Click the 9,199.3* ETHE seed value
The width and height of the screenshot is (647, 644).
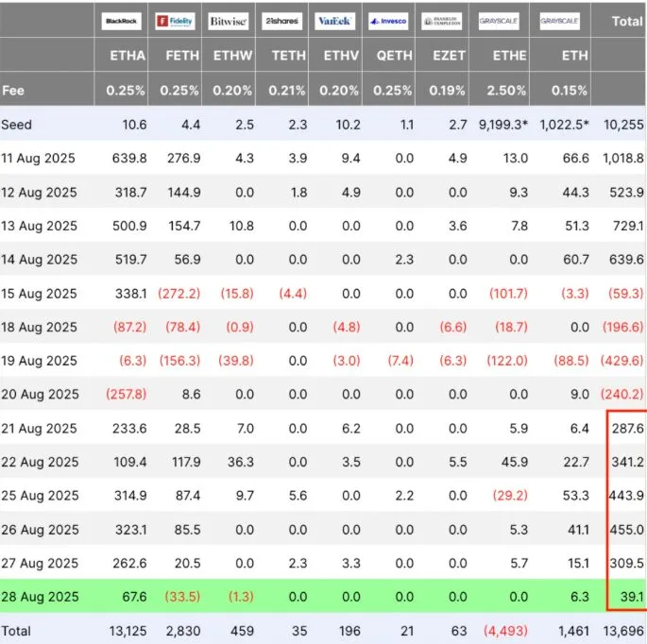(x=503, y=125)
